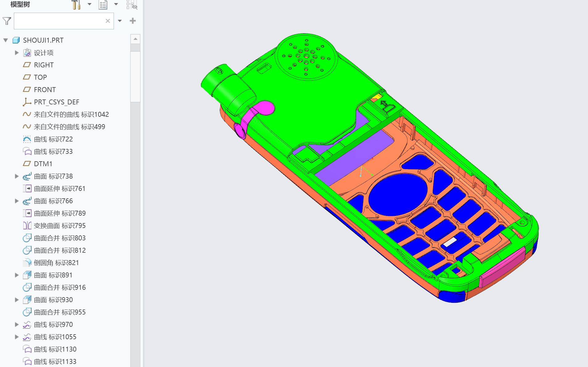Open the search options dropdown arrow
The width and height of the screenshot is (588, 367).
pos(120,21)
